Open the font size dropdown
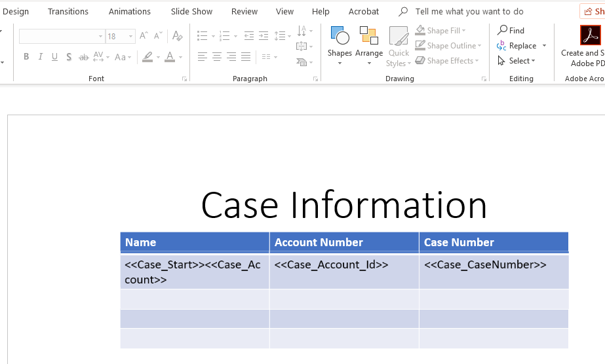This screenshot has width=605, height=364. coord(131,37)
